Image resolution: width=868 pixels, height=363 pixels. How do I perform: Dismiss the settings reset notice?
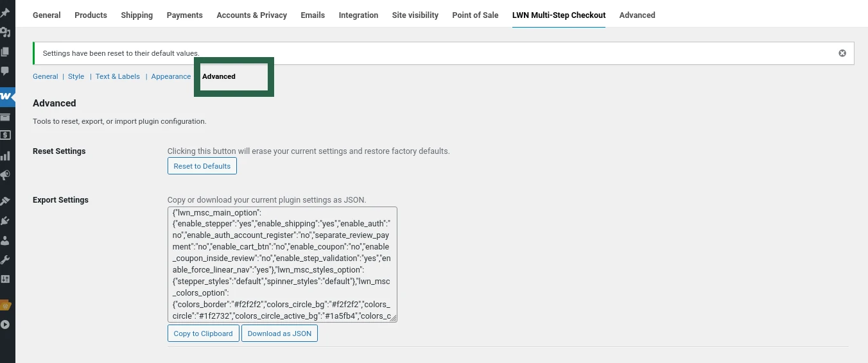pyautogui.click(x=842, y=53)
